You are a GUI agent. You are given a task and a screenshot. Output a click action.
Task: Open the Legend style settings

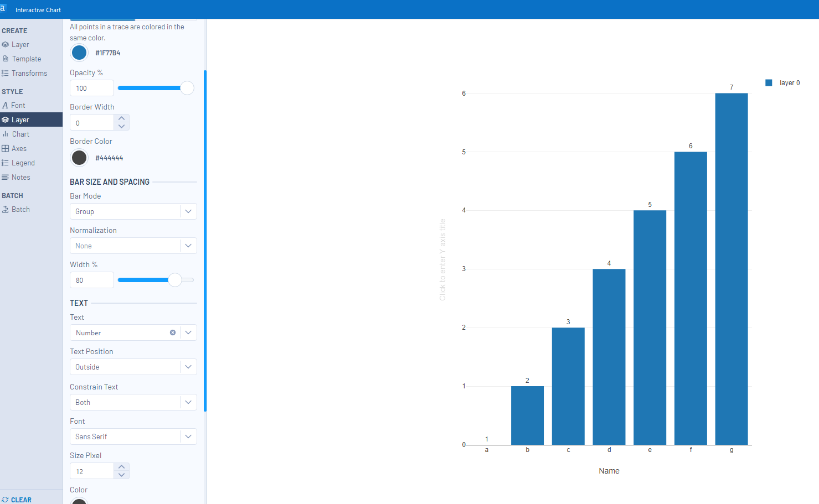point(22,163)
